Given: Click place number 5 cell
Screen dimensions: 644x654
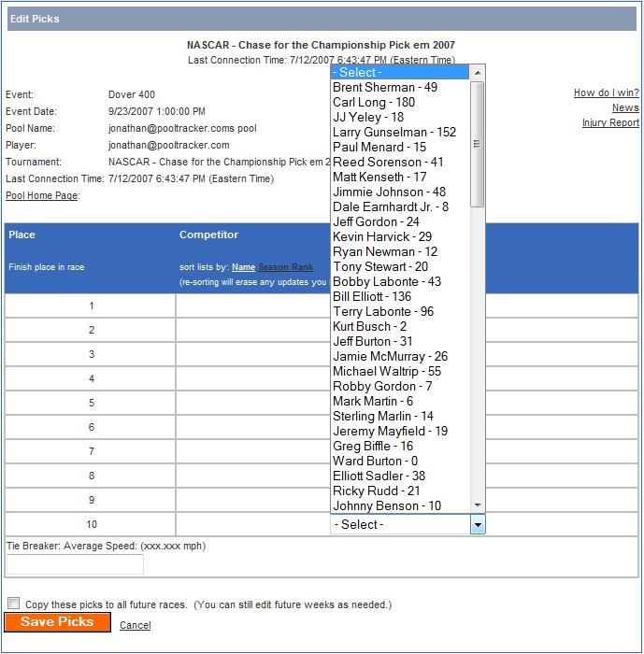Looking at the screenshot, I should point(91,403).
